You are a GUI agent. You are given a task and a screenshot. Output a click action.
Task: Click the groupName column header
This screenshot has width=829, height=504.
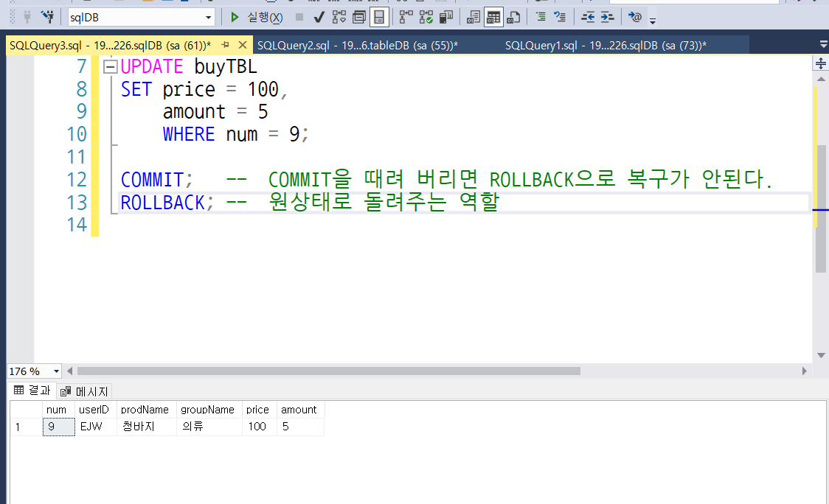tap(209, 410)
